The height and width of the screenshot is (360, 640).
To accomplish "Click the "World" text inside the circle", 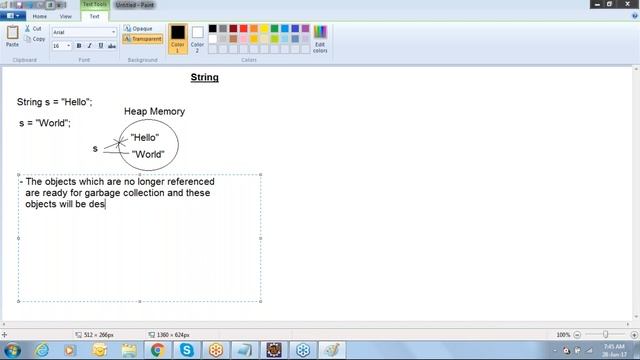I will (148, 154).
